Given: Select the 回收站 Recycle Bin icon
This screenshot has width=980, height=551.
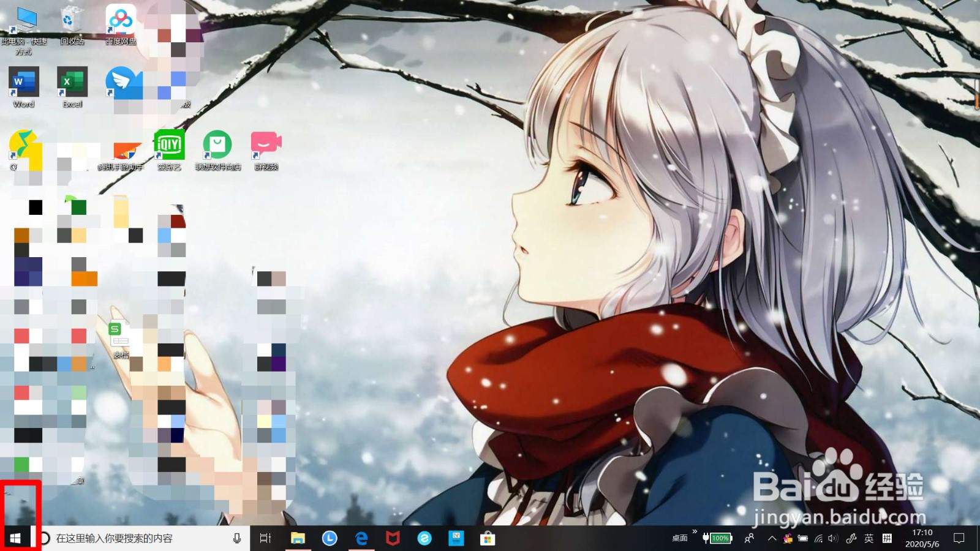Looking at the screenshot, I should pyautogui.click(x=72, y=25).
